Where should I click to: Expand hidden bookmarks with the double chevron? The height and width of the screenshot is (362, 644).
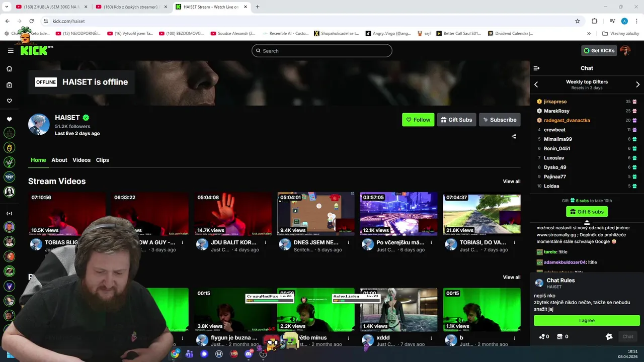pos(589,34)
